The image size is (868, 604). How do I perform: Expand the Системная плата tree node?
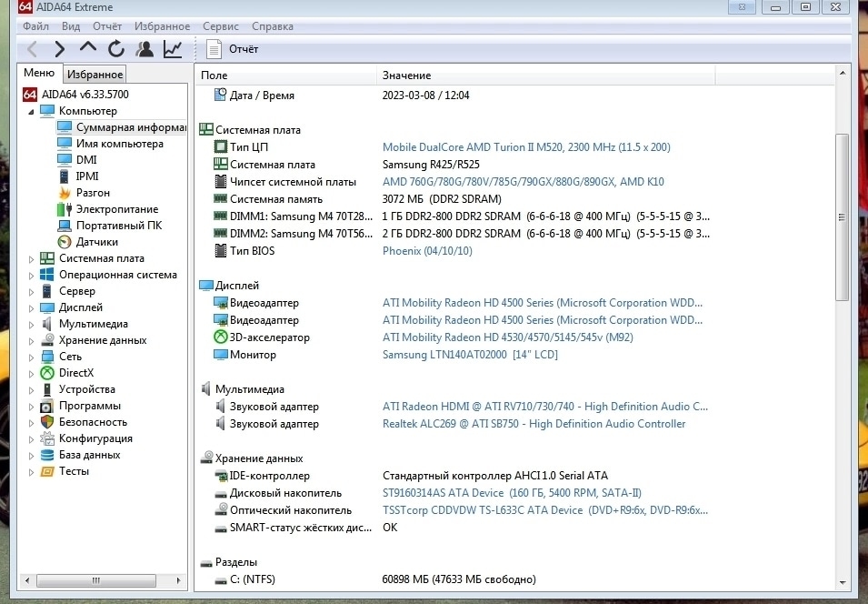(x=33, y=258)
